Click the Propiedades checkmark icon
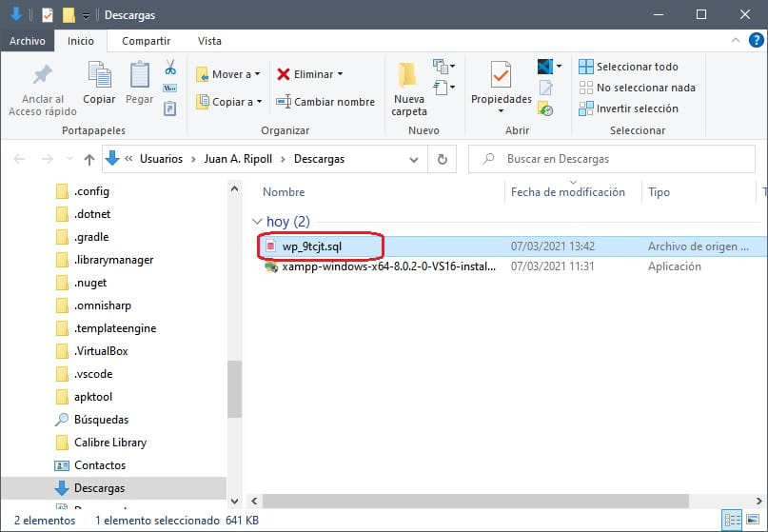 tap(501, 74)
